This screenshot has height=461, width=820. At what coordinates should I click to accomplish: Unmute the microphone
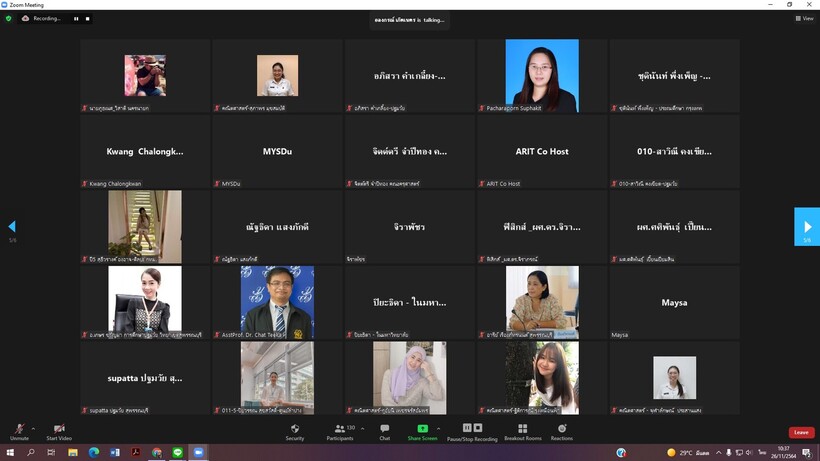[x=19, y=430]
